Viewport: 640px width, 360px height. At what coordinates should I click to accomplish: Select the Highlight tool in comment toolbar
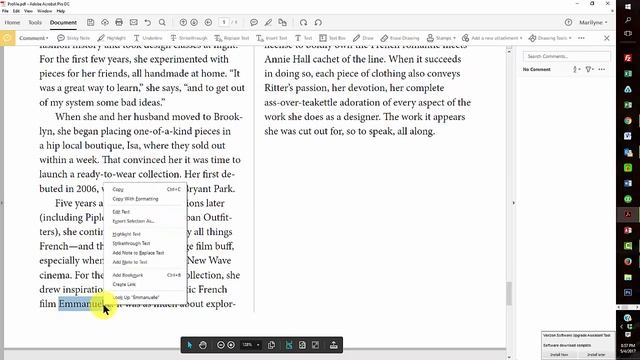[111, 38]
